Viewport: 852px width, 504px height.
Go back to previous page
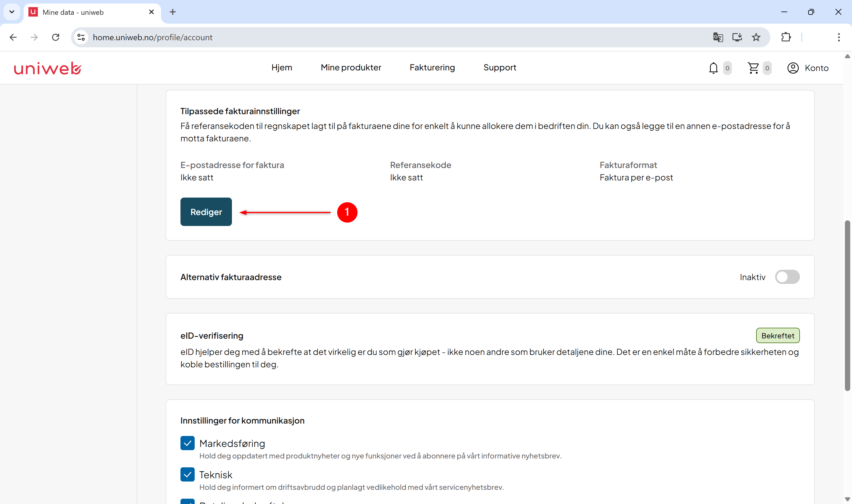coord(13,37)
